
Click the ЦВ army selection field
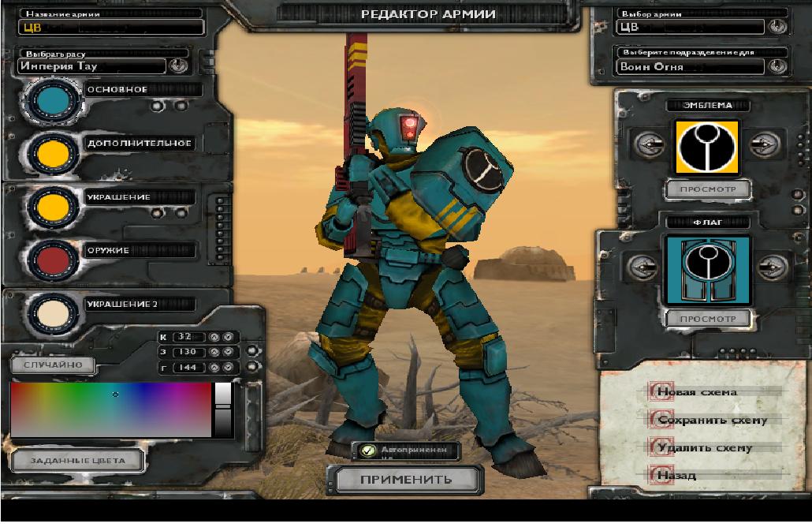coord(691,27)
